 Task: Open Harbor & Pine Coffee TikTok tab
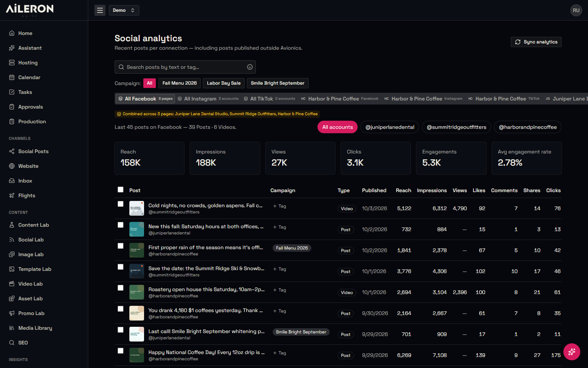504,99
